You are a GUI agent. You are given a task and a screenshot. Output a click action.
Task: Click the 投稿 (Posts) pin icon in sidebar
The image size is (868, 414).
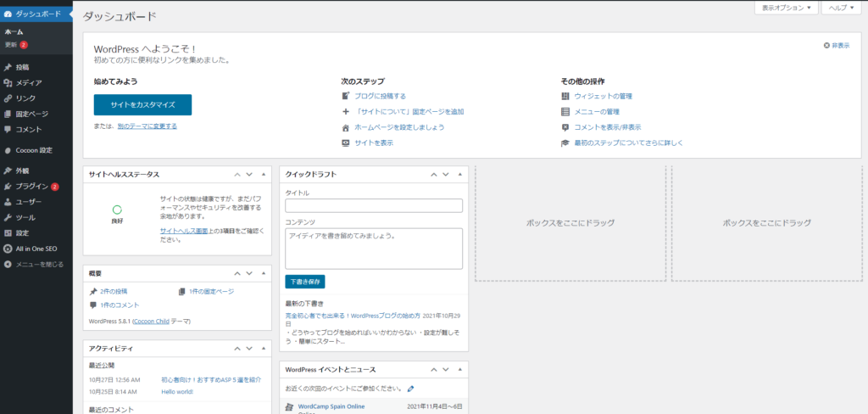(x=8, y=67)
